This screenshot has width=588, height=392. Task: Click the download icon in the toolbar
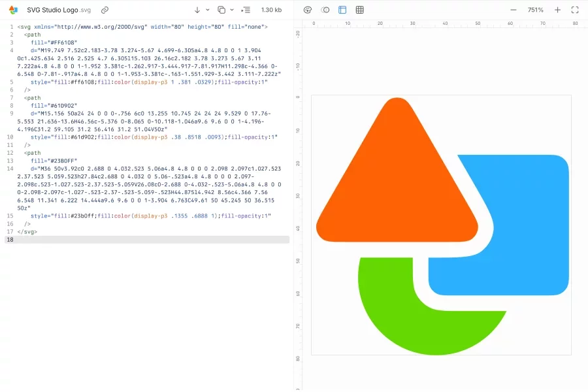click(x=197, y=10)
